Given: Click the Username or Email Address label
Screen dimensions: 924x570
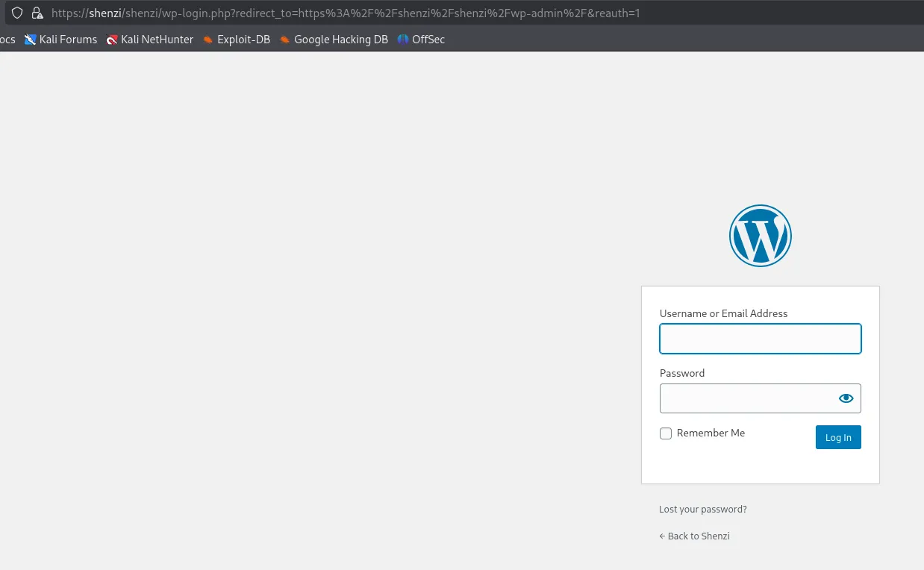Looking at the screenshot, I should (x=723, y=313).
